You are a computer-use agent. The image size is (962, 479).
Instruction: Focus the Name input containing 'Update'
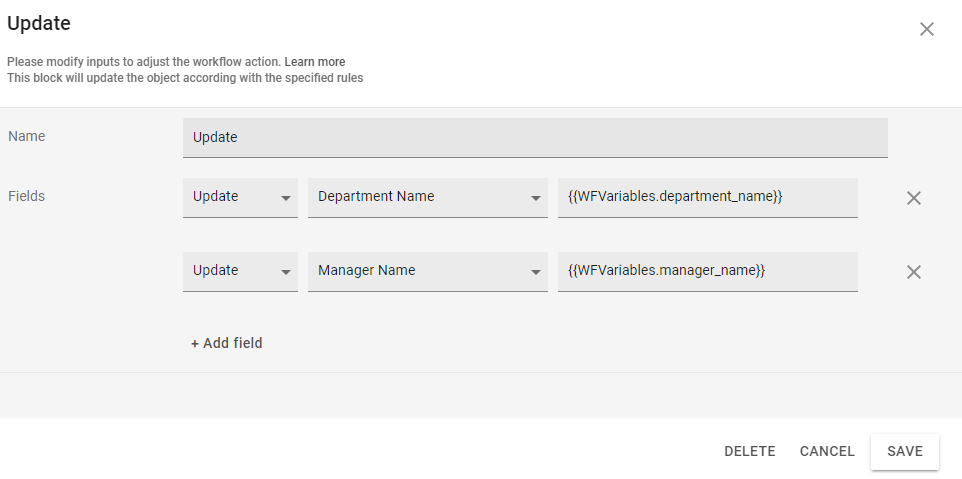pos(534,137)
